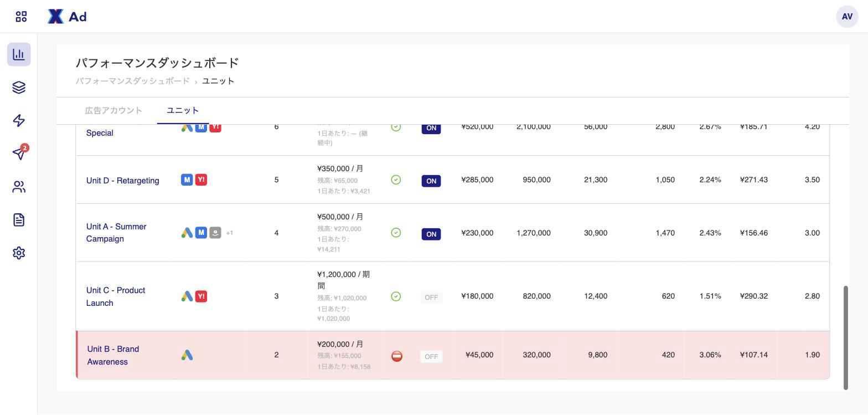Select the bar chart dashboard sidebar icon
868x415 pixels.
click(x=19, y=54)
